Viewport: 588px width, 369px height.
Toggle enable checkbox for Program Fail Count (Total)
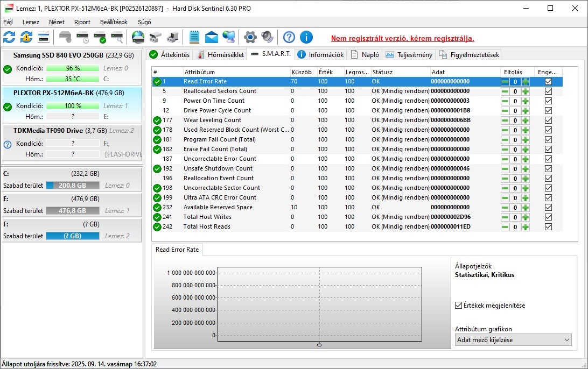548,139
